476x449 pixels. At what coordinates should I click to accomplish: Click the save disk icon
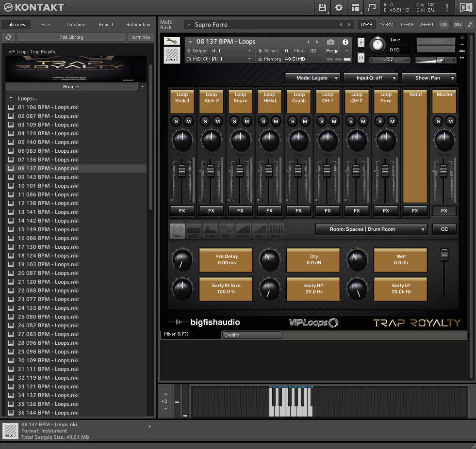click(322, 8)
